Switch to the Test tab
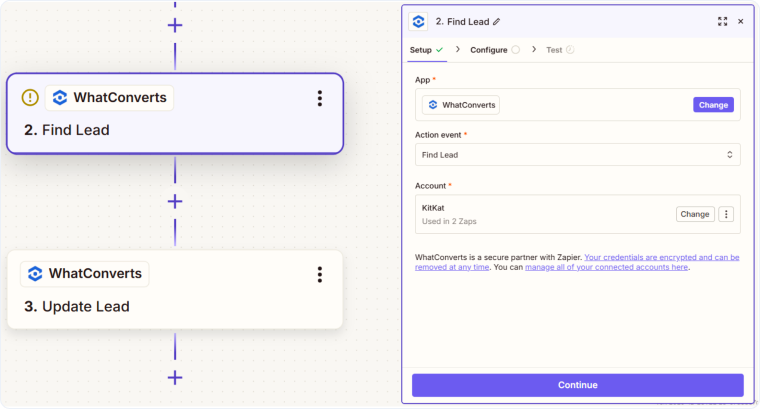760x409 pixels. (554, 49)
